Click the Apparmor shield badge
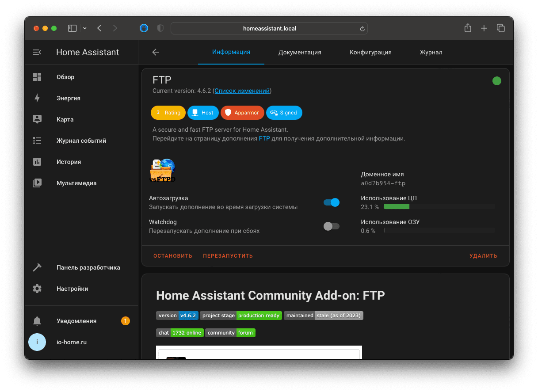Image resolution: width=538 pixels, height=392 pixels. [242, 113]
